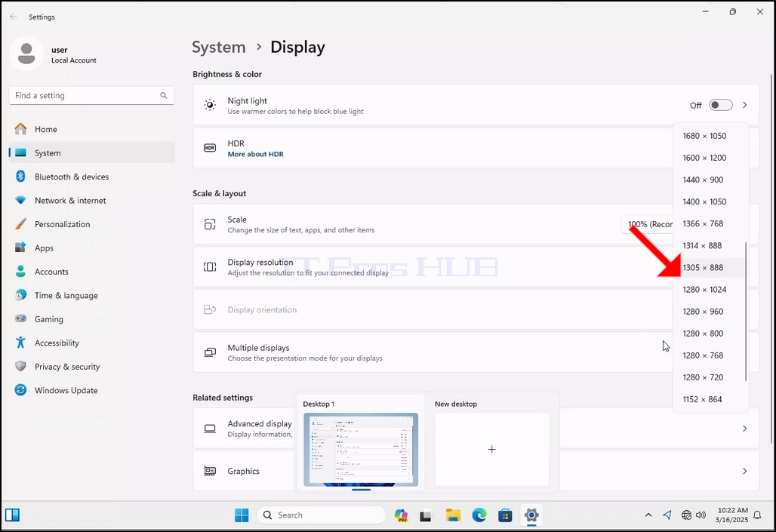Open the widgets panel icon
776x532 pixels.
click(x=12, y=515)
